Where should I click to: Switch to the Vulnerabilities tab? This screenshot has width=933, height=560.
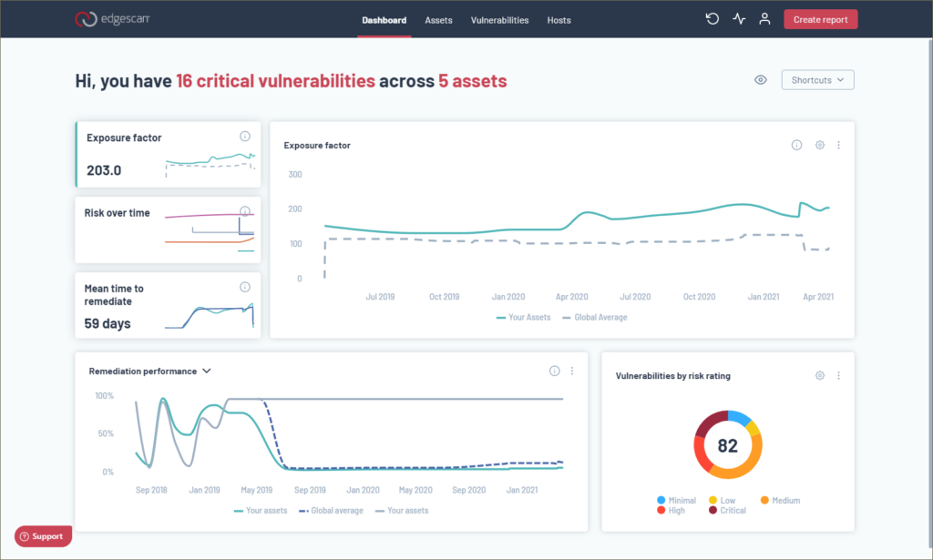click(499, 20)
